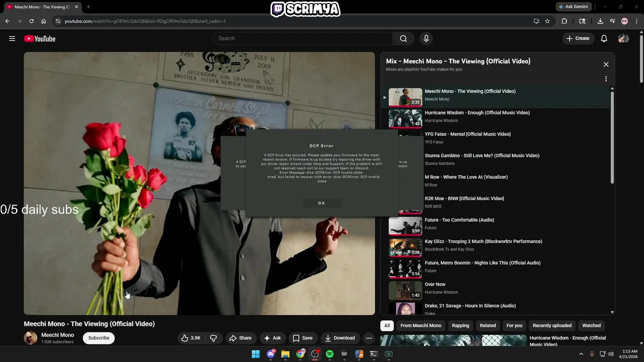Screen dimensions: 644x362
Task: Click the YouTube logo
Action: pos(40,39)
